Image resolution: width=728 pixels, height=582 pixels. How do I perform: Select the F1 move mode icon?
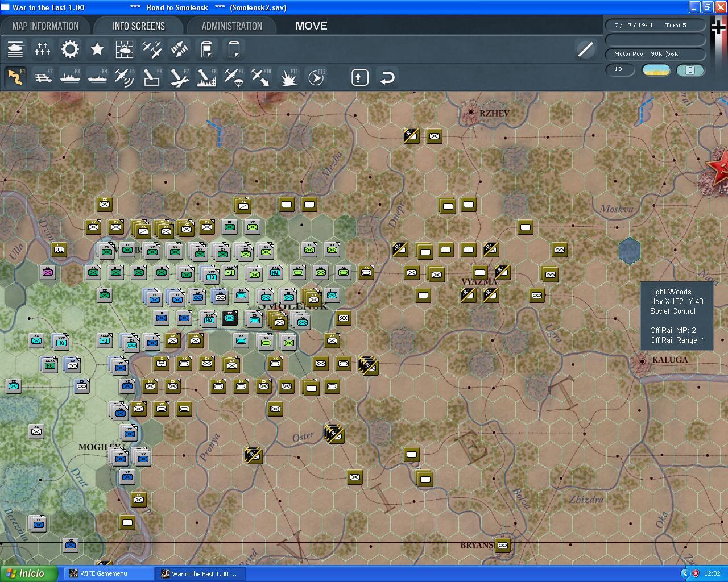click(15, 77)
